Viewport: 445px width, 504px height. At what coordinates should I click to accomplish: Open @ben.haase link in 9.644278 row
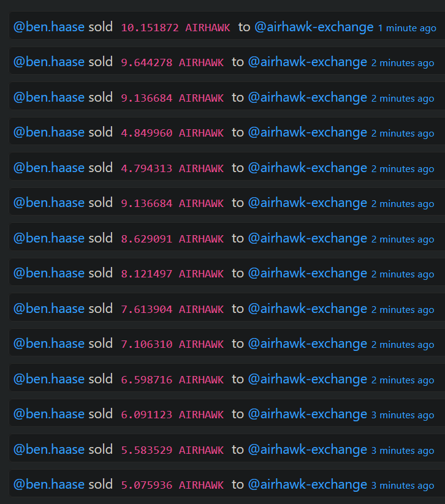49,62
